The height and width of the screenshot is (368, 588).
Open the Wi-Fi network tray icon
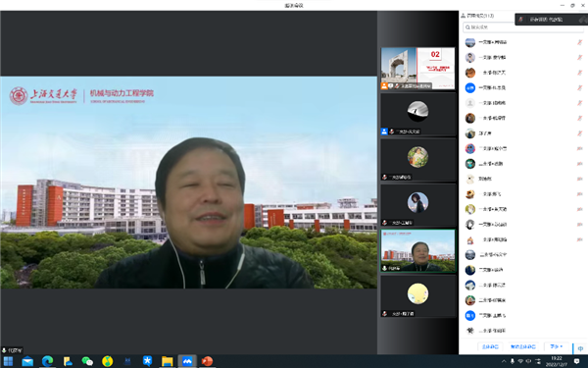(520, 361)
